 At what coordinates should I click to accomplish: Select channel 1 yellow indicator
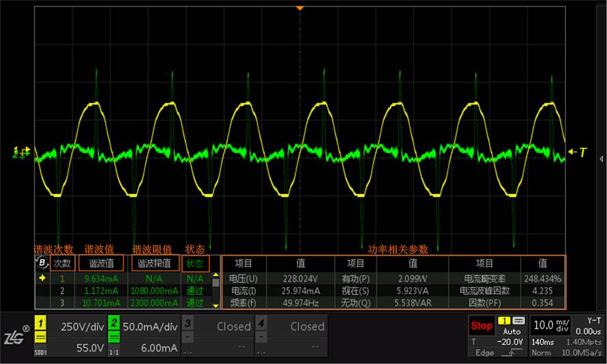41,322
